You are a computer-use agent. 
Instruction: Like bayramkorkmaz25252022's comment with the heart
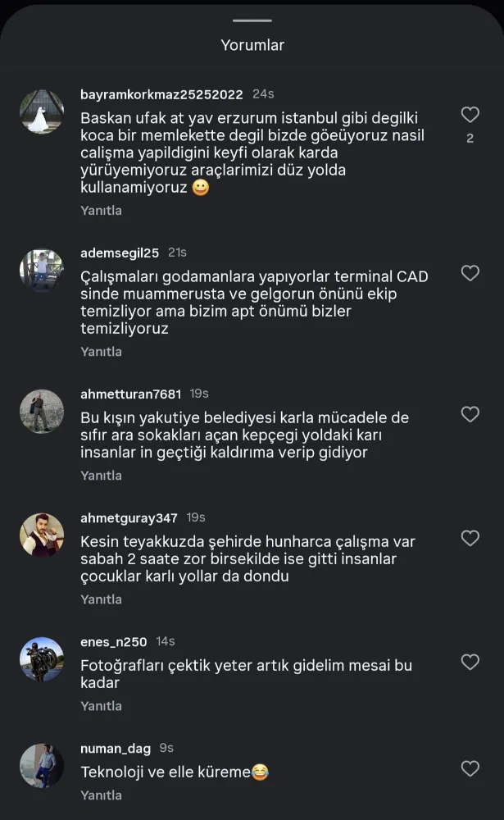coord(470,115)
